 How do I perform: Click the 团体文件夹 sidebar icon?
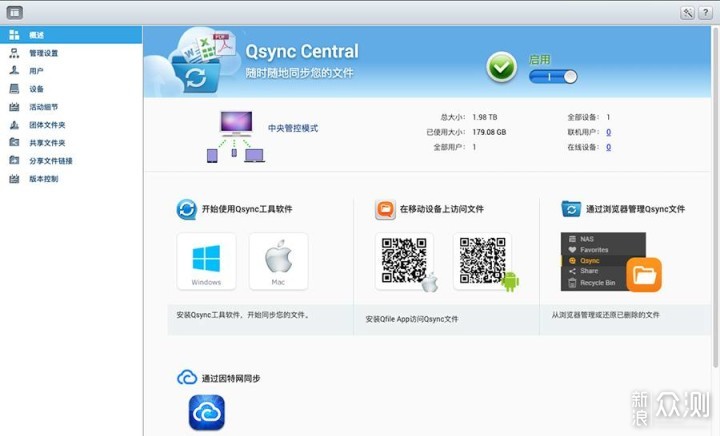(x=14, y=124)
